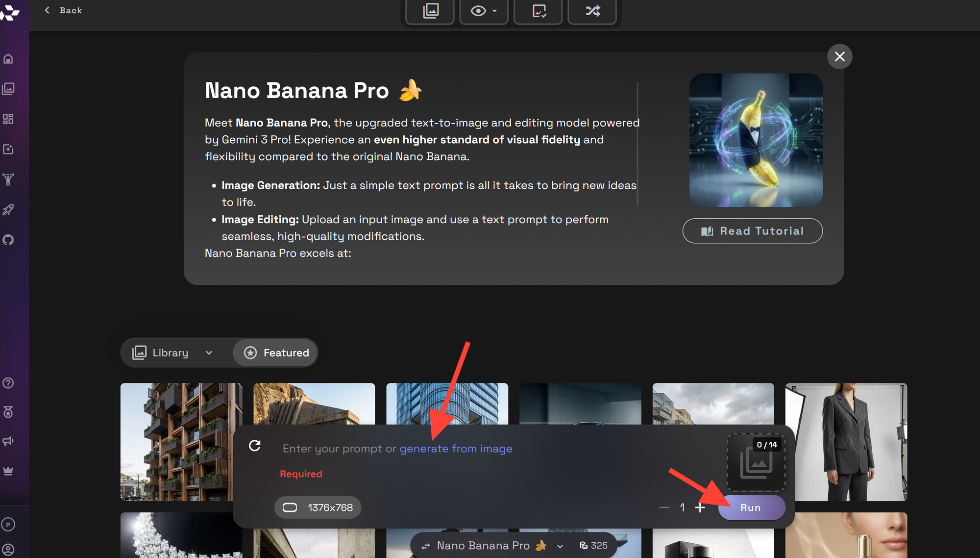
Task: Click the image gallery icon in top toolbar
Action: pyautogui.click(x=430, y=11)
